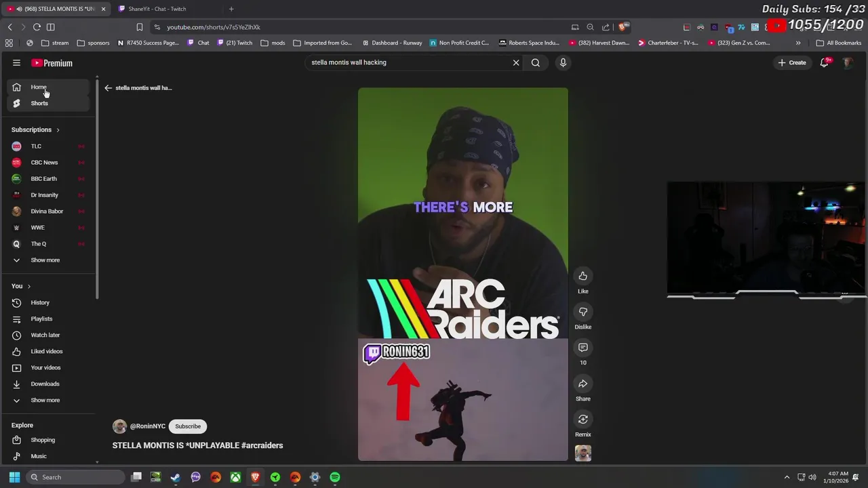
Task: Open CBC News subscription channel
Action: pos(49,163)
